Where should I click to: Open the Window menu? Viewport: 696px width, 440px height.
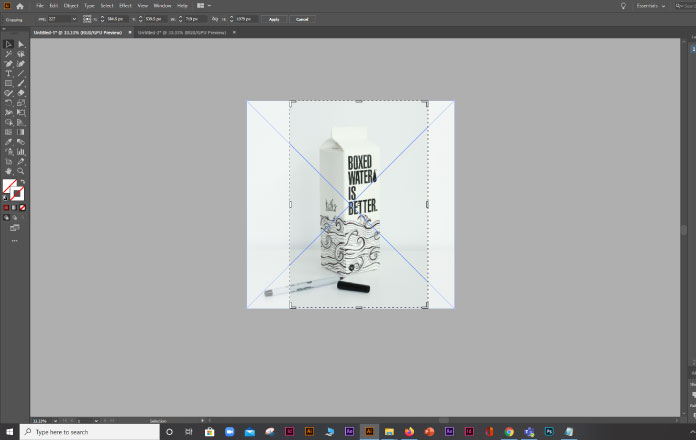162,6
